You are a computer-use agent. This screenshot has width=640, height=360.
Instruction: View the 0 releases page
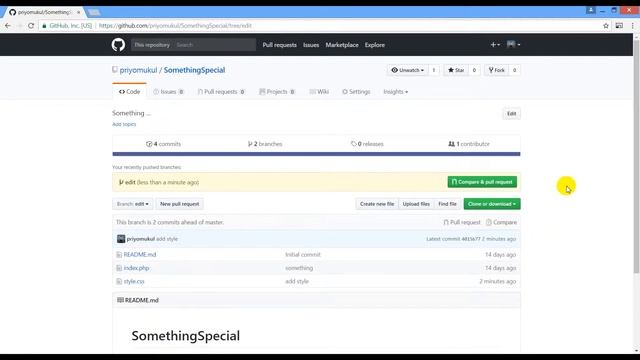[367, 144]
